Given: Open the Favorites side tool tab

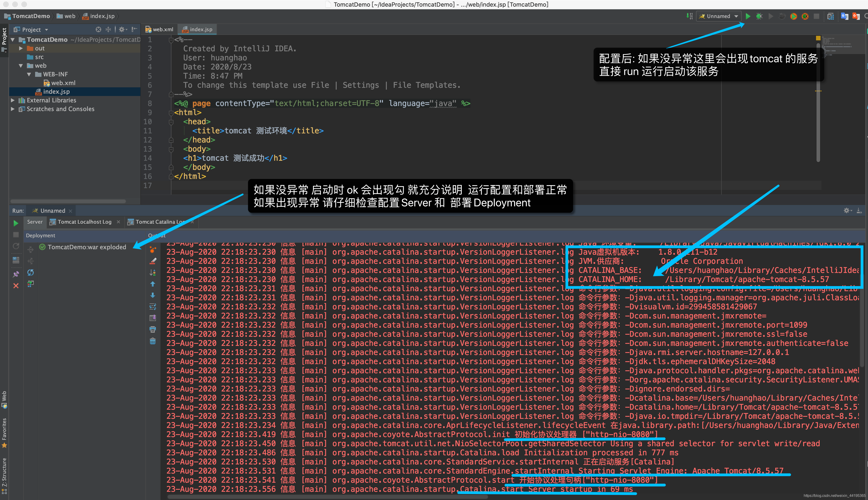Looking at the screenshot, I should tap(4, 433).
